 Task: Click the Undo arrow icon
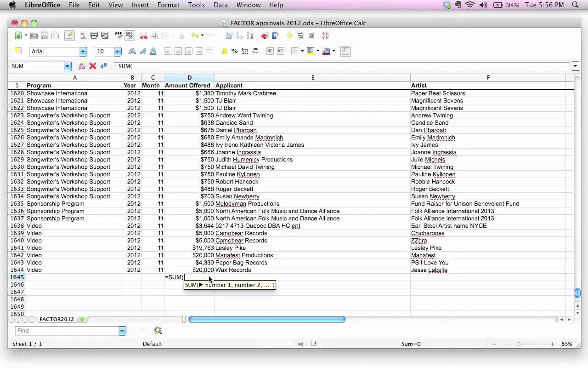194,35
